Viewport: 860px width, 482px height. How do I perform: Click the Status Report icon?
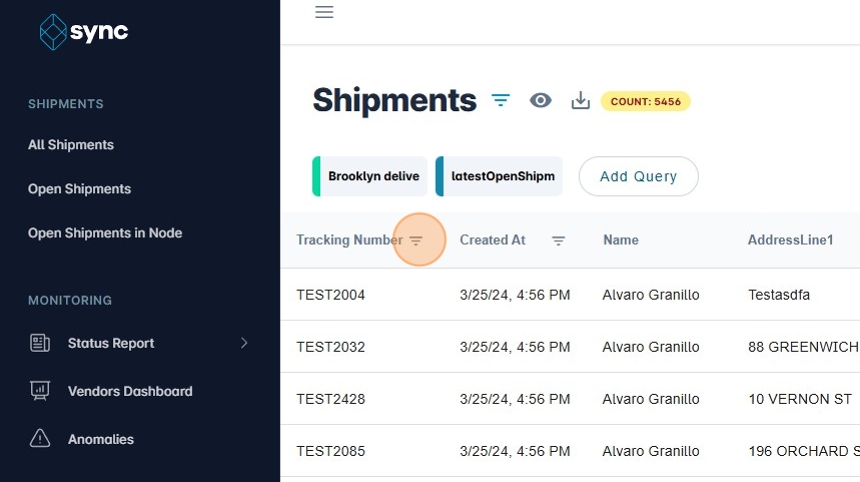(40, 343)
